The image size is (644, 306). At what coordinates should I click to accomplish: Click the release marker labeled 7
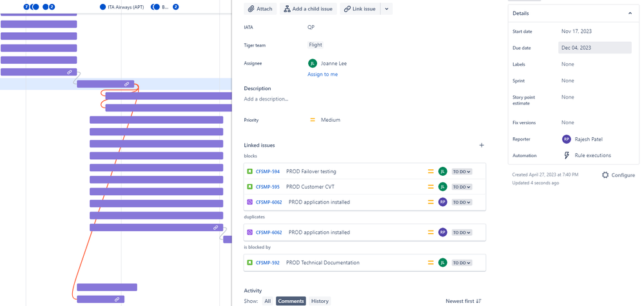26,7
